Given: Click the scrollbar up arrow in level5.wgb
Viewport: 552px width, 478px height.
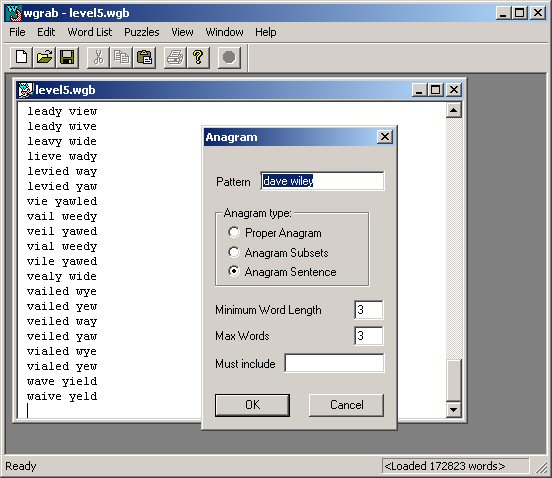Looking at the screenshot, I should pos(454,111).
